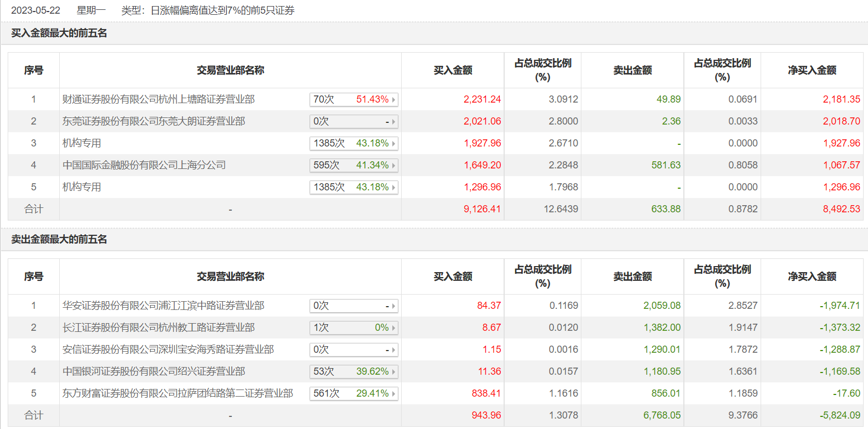Click the arrow beside 595次 41.34%
This screenshot has height=429, width=868.
point(393,166)
